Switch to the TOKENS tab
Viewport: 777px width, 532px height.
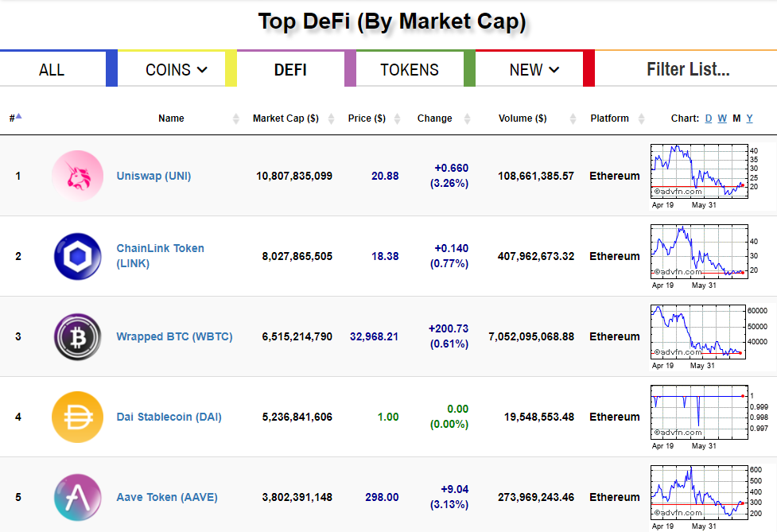click(x=410, y=70)
